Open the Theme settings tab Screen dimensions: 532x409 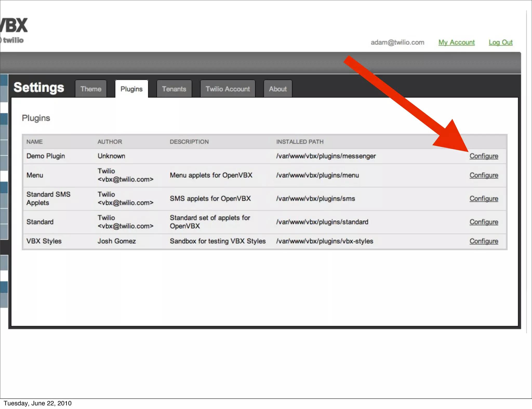coord(91,89)
